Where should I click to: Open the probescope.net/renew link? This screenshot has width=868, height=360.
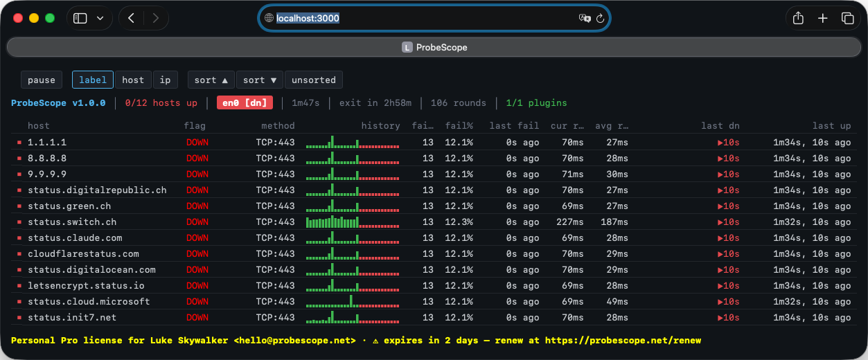click(623, 340)
